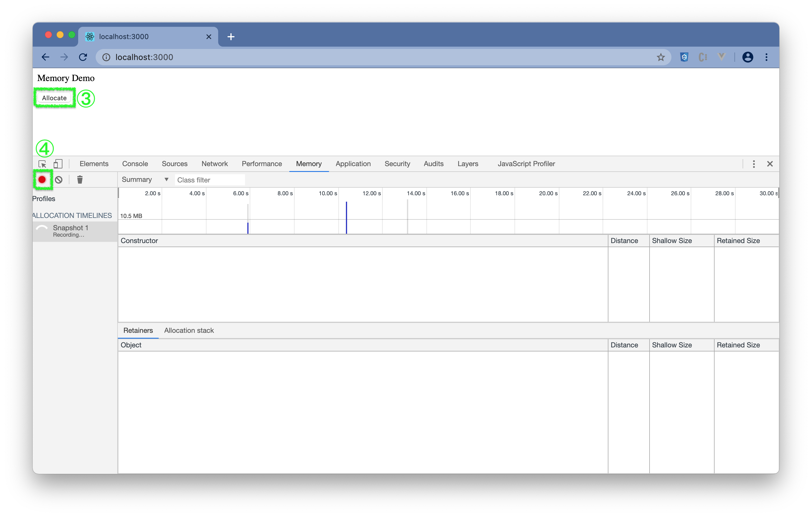View site information icon in address bar
This screenshot has width=812, height=517.
[x=106, y=57]
